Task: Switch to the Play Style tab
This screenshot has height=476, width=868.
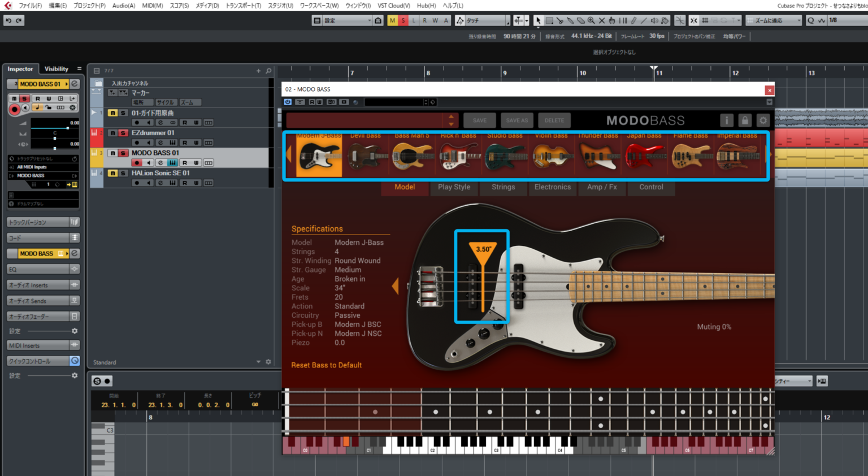Action: click(454, 187)
